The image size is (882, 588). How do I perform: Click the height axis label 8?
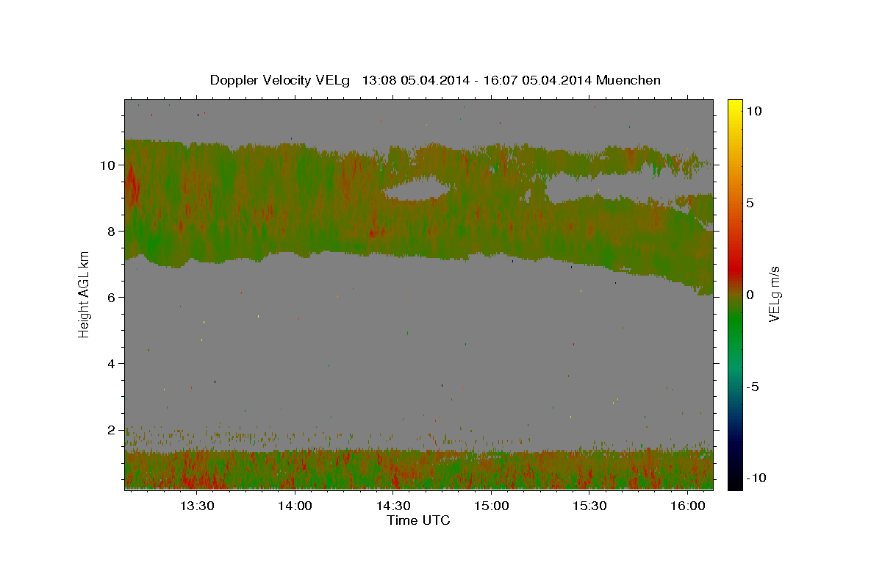(111, 232)
